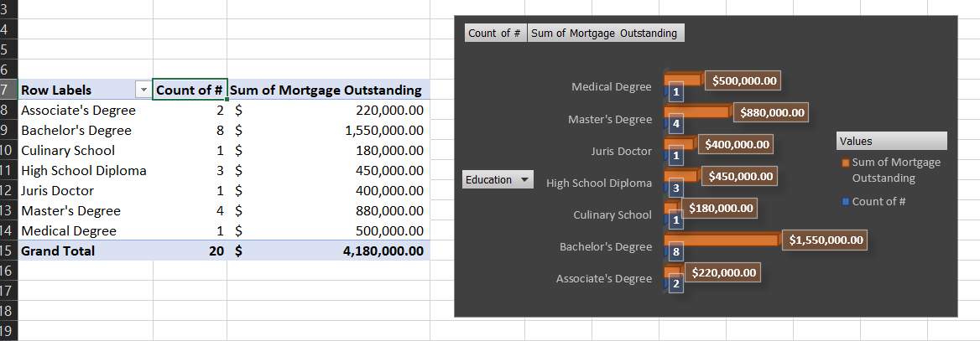Screen dimensions: 980x341
Task: Click the Bachelor's Degree row label cell
Action: tap(76, 131)
